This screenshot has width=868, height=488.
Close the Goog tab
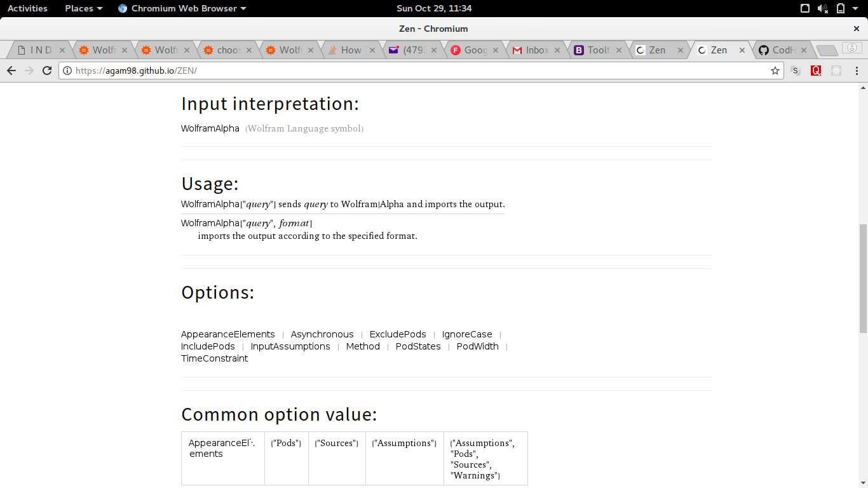[496, 50]
